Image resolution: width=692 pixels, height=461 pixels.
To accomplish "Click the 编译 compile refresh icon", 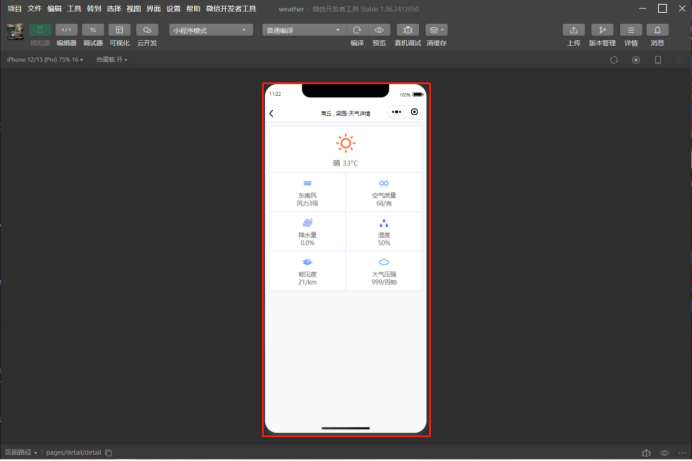I will click(357, 30).
